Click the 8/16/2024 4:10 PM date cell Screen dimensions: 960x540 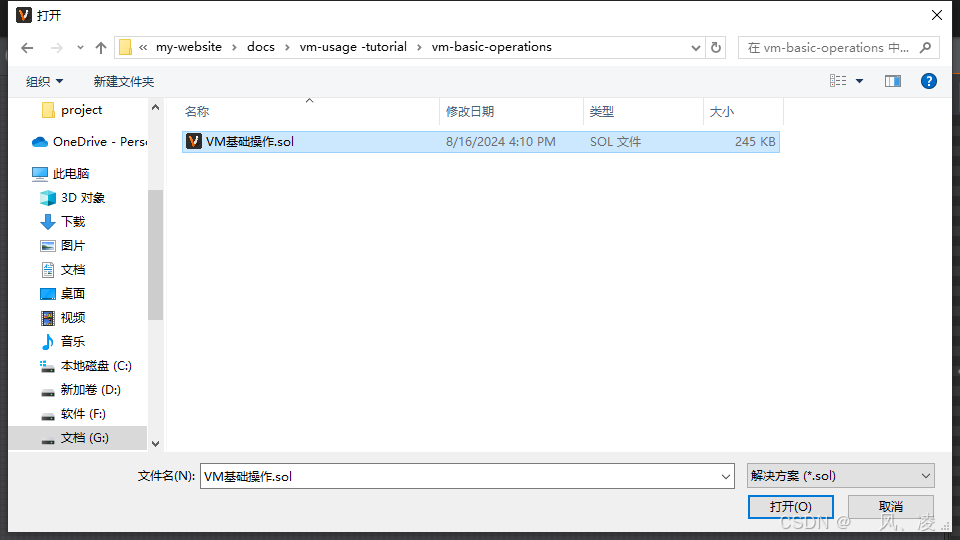click(501, 142)
